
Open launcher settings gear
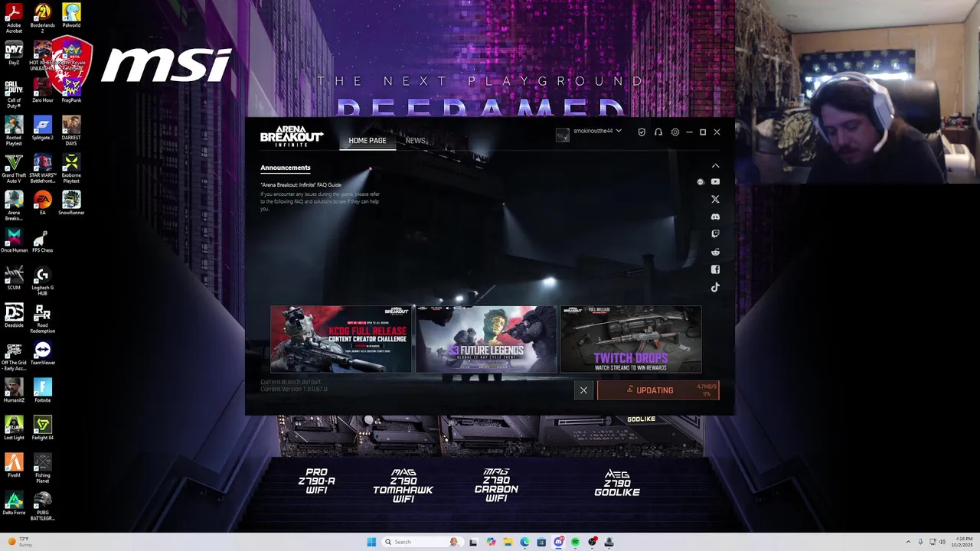pyautogui.click(x=675, y=132)
